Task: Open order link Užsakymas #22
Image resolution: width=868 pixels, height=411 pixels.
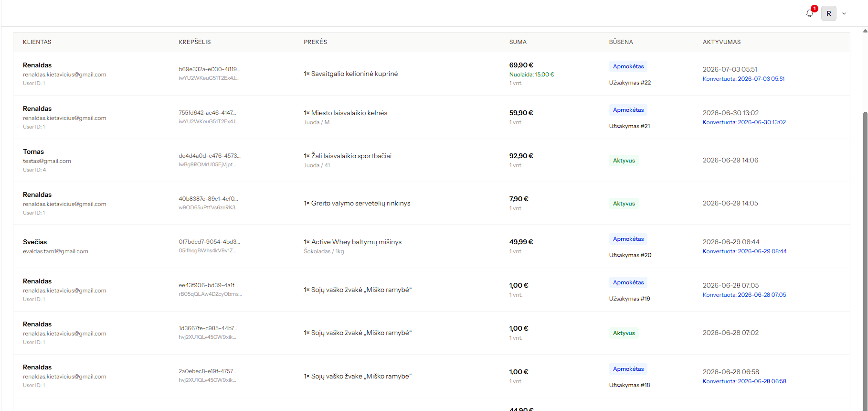Action: [x=630, y=83]
